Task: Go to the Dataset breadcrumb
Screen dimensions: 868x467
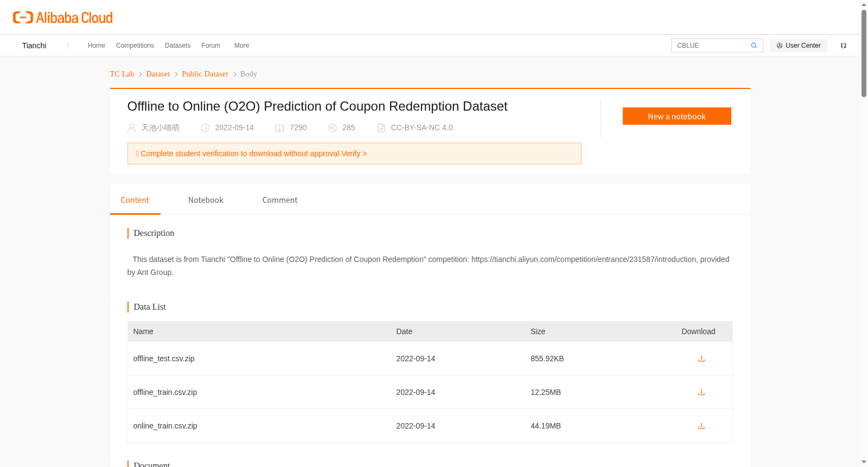Action: tap(158, 74)
